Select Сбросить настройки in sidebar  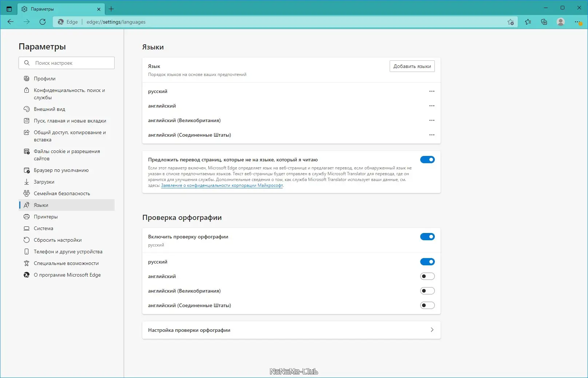(x=67, y=240)
